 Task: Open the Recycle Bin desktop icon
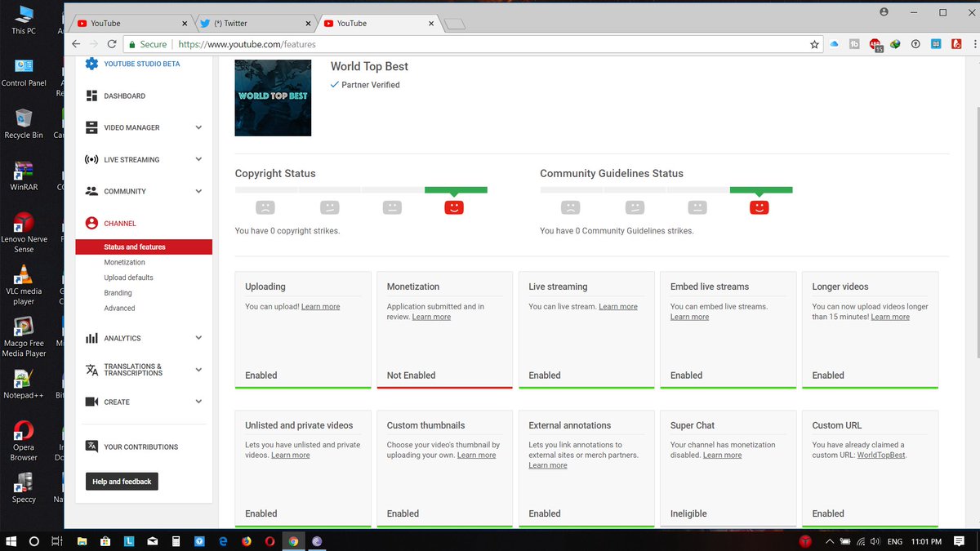click(x=24, y=124)
